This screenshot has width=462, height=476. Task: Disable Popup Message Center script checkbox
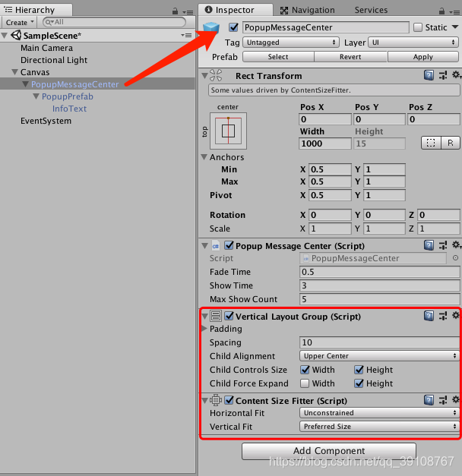pyautogui.click(x=229, y=245)
